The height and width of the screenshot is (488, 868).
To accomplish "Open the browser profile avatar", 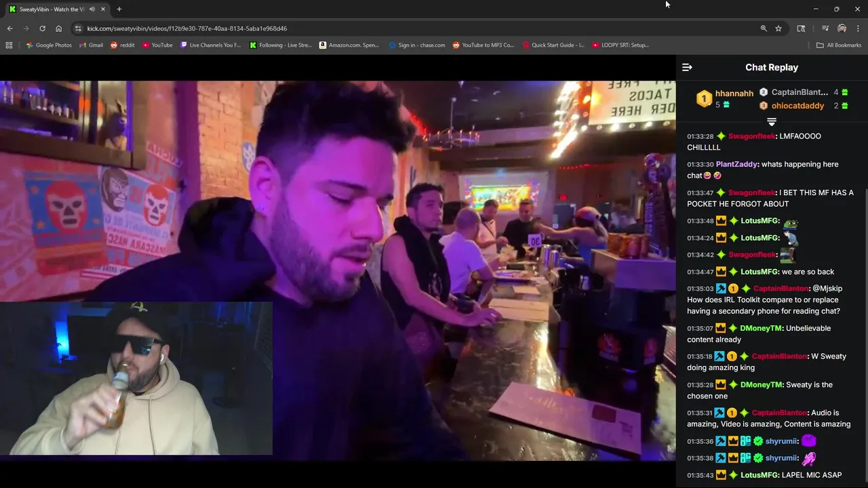I will tap(842, 28).
